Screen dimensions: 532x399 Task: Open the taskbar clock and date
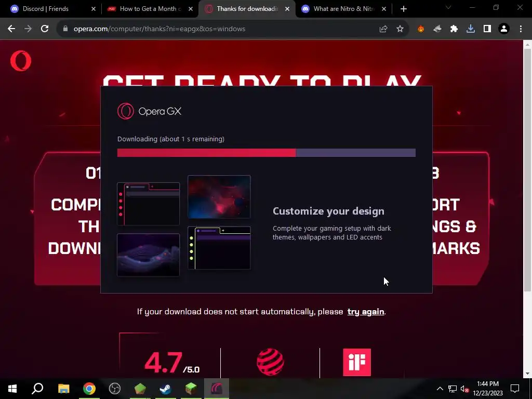488,389
